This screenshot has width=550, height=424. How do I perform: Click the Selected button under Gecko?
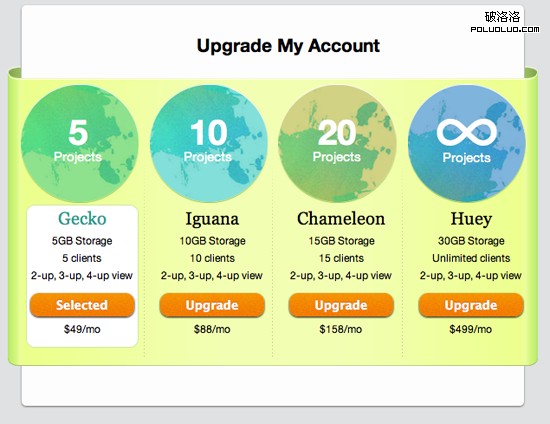pyautogui.click(x=82, y=305)
